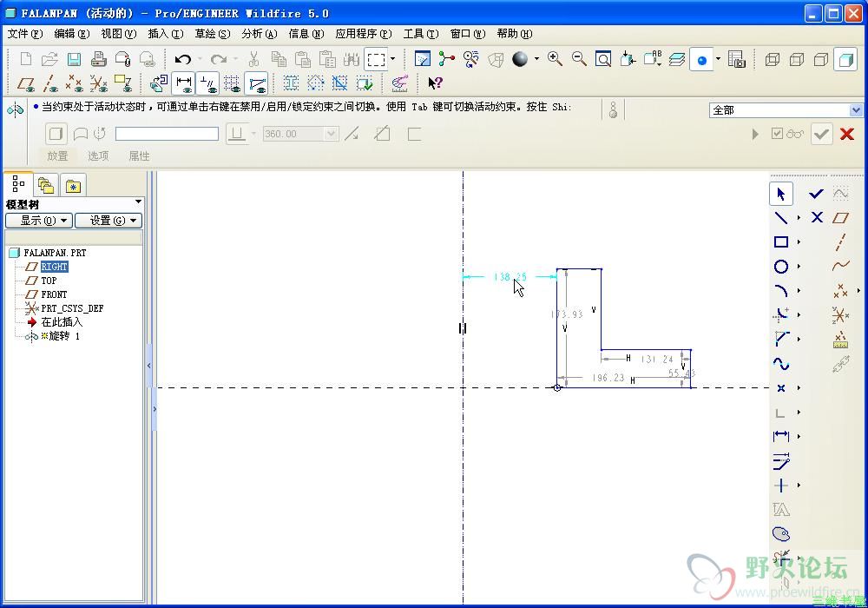Click the datum Coordinate System tool on right
Viewport: 868px width, 608px height.
[840, 315]
